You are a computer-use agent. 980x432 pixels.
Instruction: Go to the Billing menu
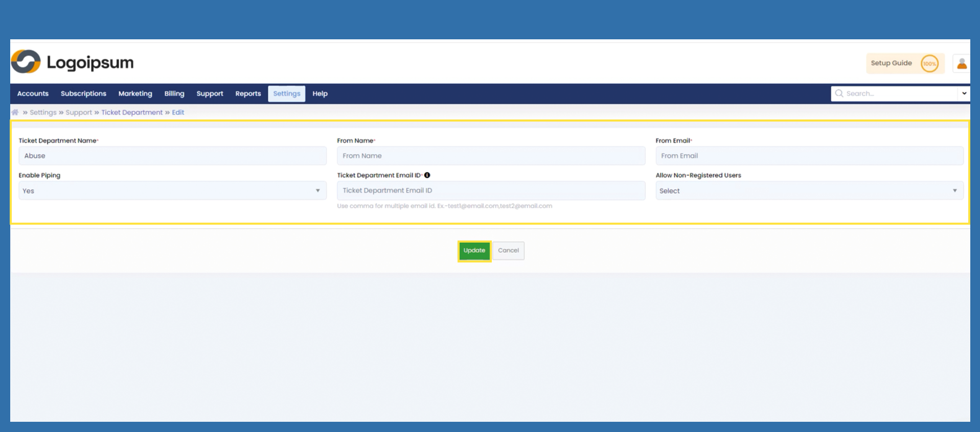[174, 93]
